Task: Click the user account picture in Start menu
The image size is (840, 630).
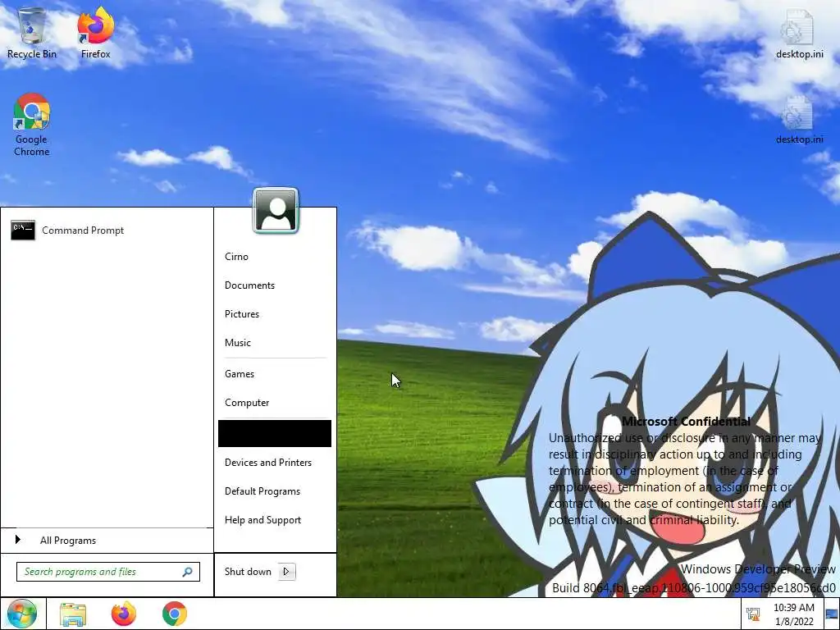Action: (276, 211)
